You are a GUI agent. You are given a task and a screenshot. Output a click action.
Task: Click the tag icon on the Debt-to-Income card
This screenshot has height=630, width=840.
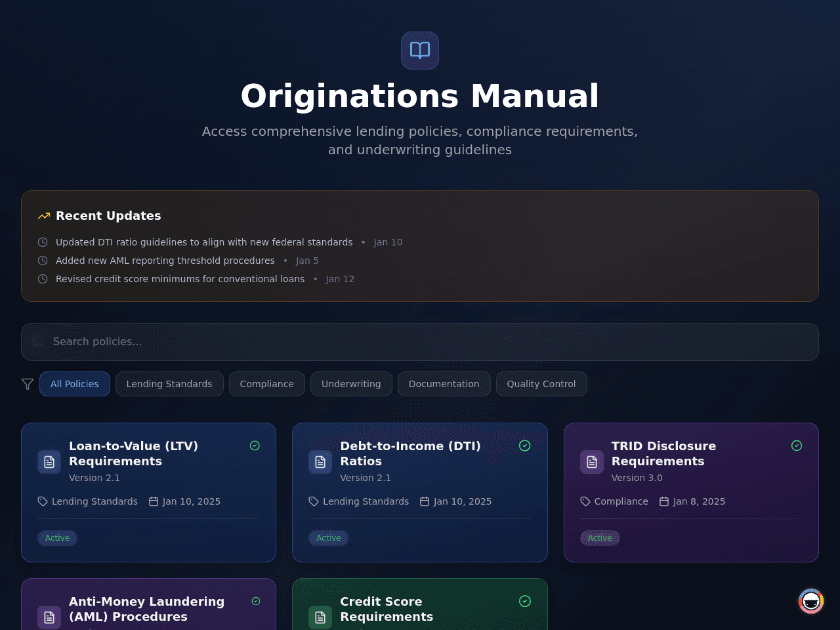click(314, 501)
